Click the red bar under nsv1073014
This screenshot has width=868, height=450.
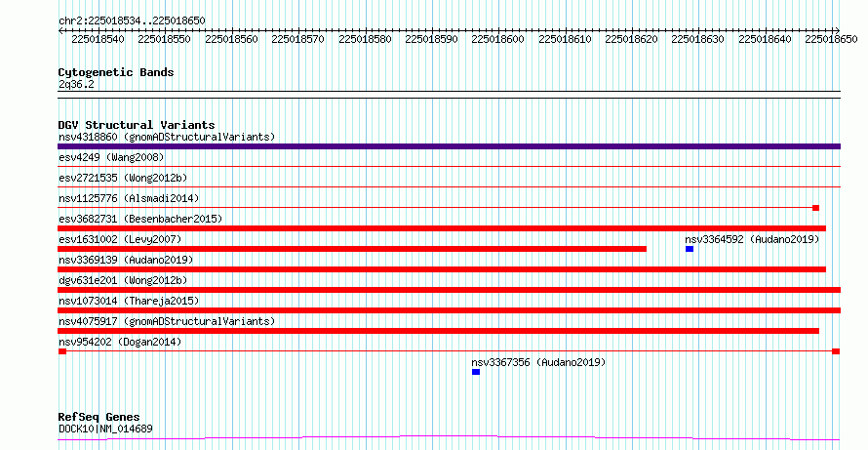pos(449,310)
